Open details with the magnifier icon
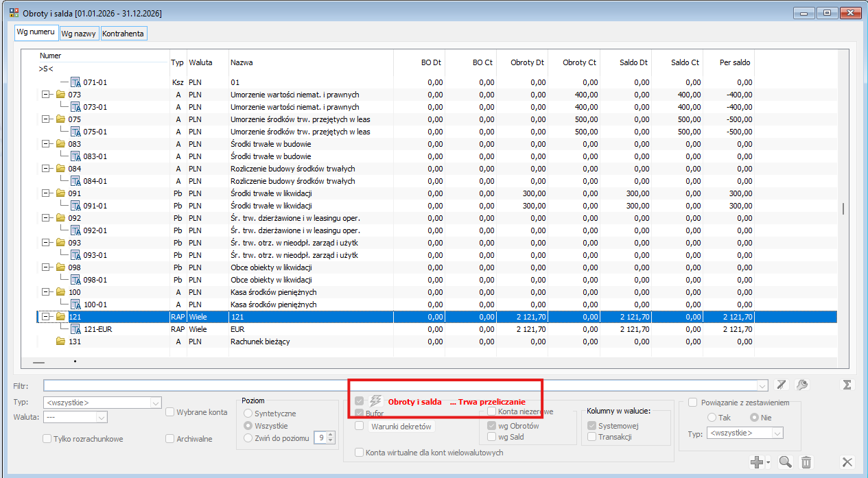 pyautogui.click(x=786, y=462)
